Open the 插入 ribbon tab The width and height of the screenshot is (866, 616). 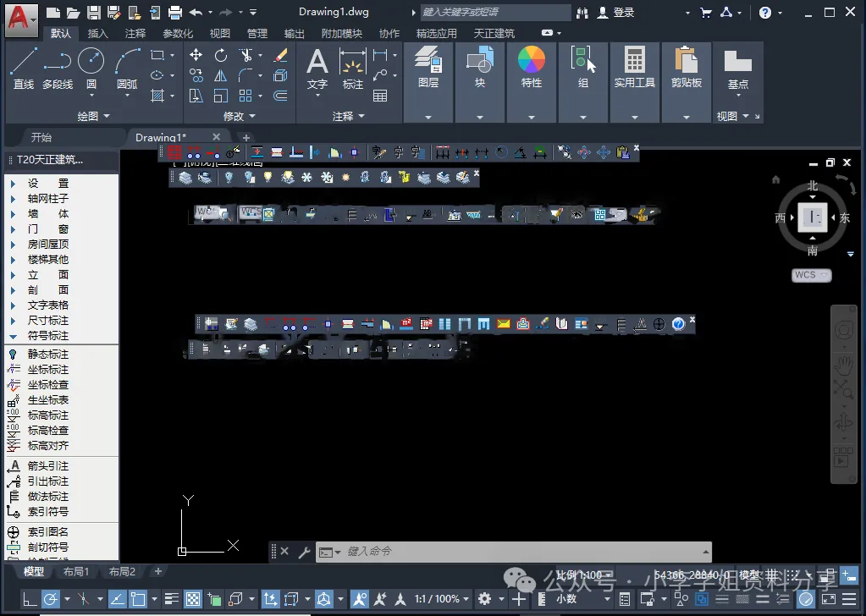click(97, 34)
